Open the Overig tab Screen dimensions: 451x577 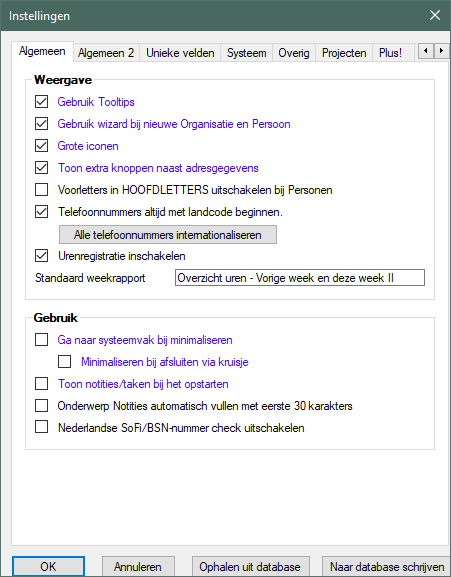pyautogui.click(x=294, y=53)
